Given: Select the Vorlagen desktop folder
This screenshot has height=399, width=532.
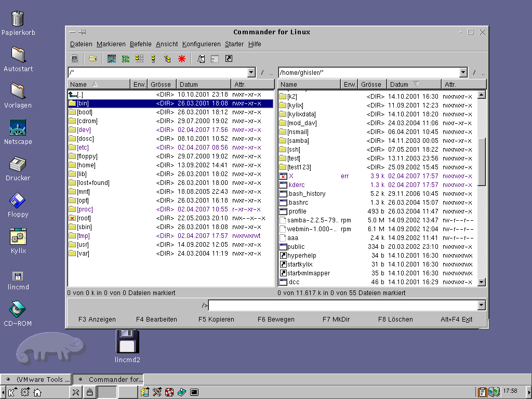Looking at the screenshot, I should [x=18, y=96].
